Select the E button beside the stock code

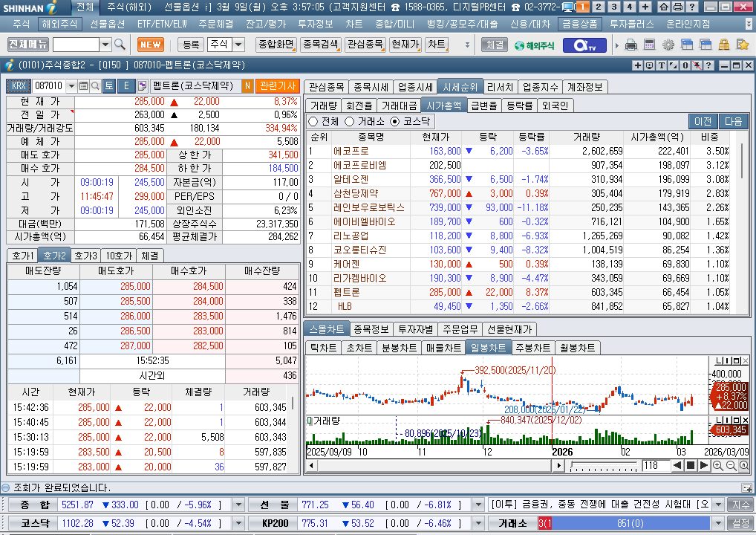tap(126, 86)
